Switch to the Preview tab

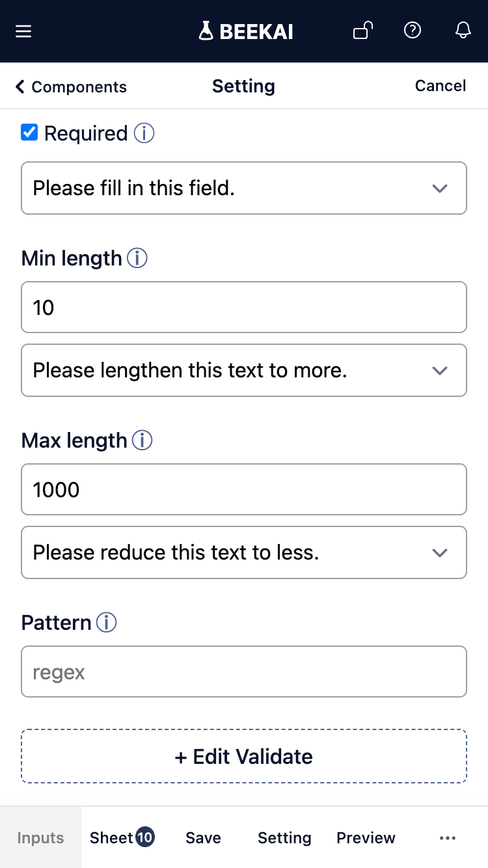point(366,838)
